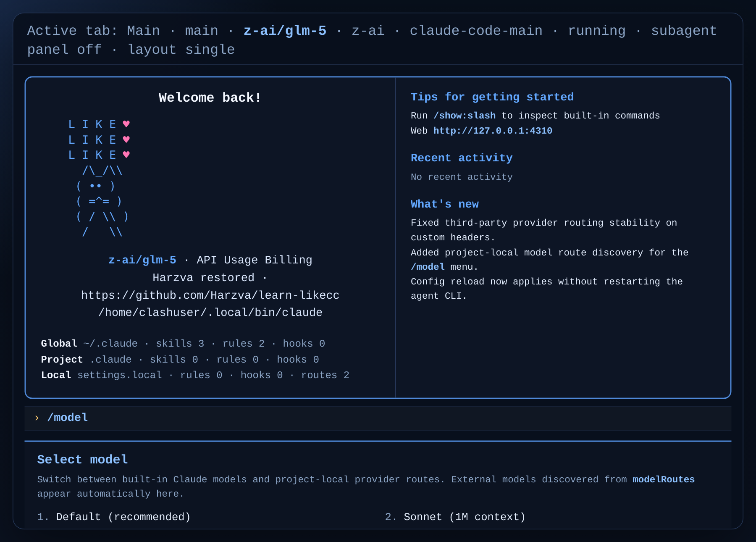Viewport: 756px width, 542px height.
Task: Click the /home/clashuser/.local/bin/claude path
Action: point(210,313)
